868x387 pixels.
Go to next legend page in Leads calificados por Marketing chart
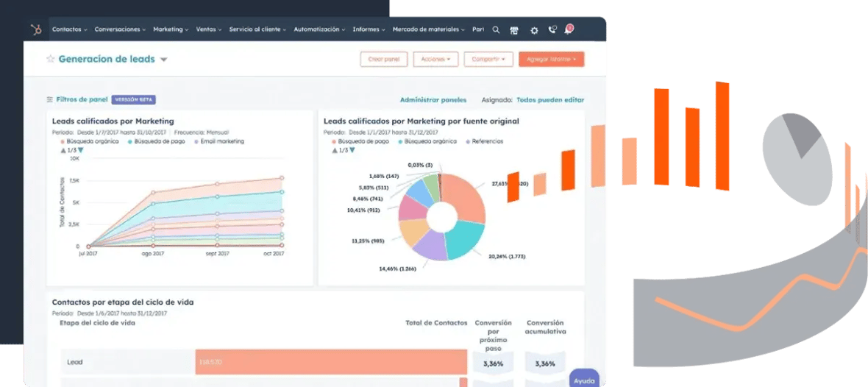[x=81, y=150]
